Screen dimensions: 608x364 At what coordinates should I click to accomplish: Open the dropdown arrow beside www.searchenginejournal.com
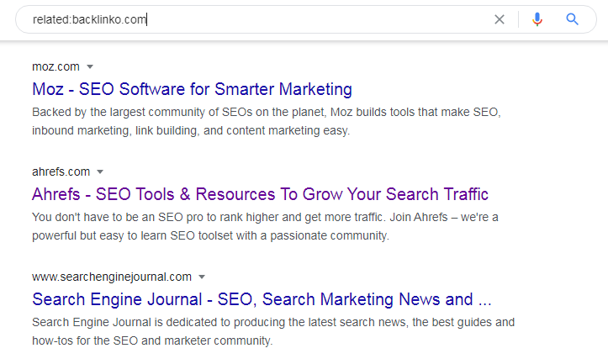202,277
